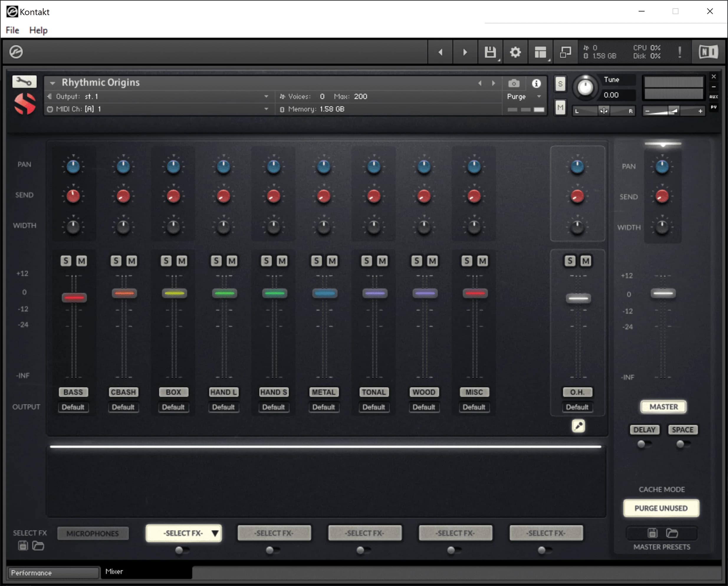Open master presets folder icon
Screen dimensions: 728x586
click(x=672, y=533)
